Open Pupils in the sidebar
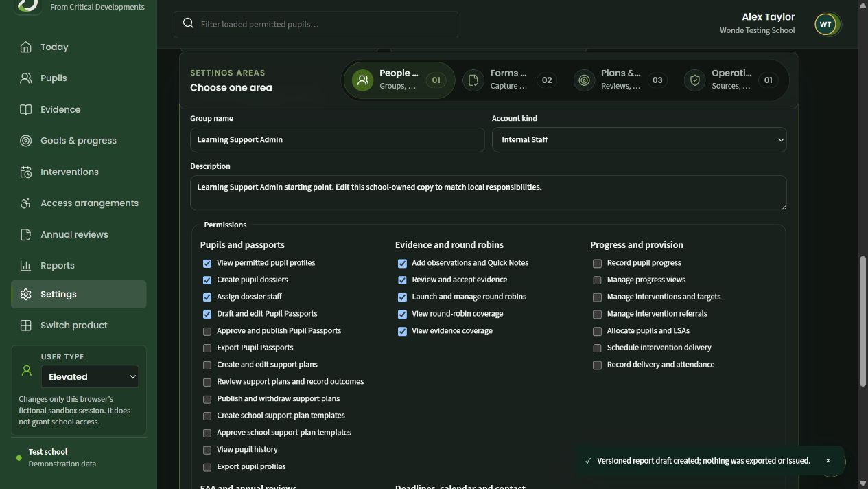The height and width of the screenshot is (489, 868). coord(78,78)
